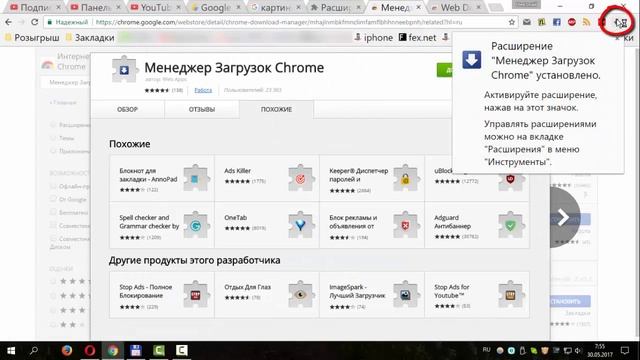
Task: Show next similar extensions with right arrow
Action: coord(564,217)
